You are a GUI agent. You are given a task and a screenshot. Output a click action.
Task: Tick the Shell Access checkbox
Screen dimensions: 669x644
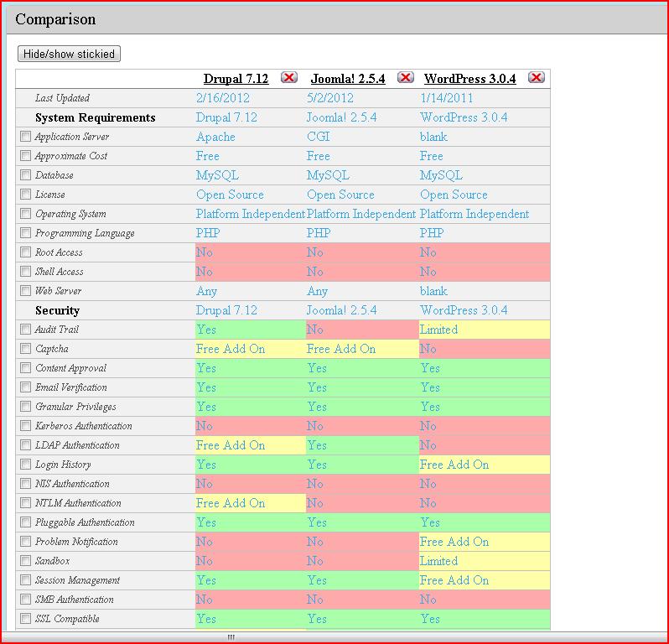coord(26,272)
